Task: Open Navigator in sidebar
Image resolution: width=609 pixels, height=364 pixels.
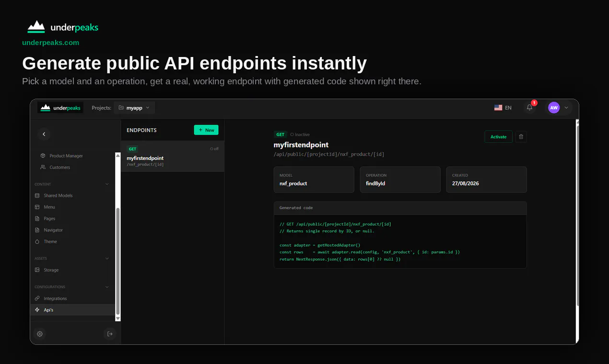Action: pos(53,230)
